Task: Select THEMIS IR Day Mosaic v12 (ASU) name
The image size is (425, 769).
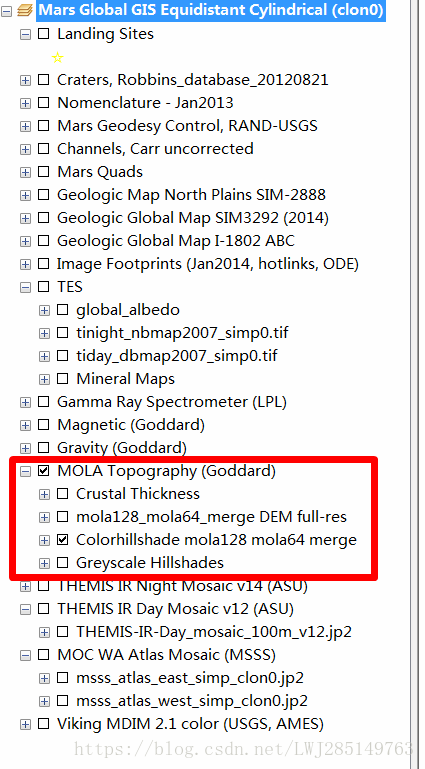Action: coord(175,610)
